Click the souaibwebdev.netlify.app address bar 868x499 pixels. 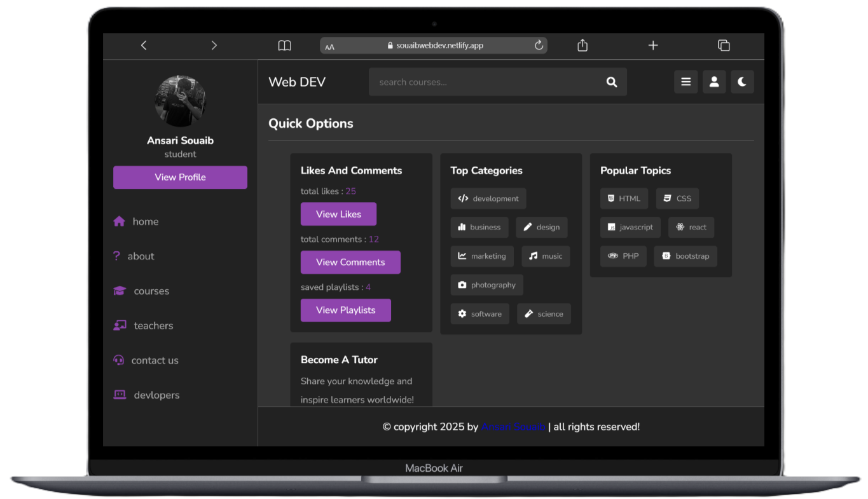coord(434,46)
